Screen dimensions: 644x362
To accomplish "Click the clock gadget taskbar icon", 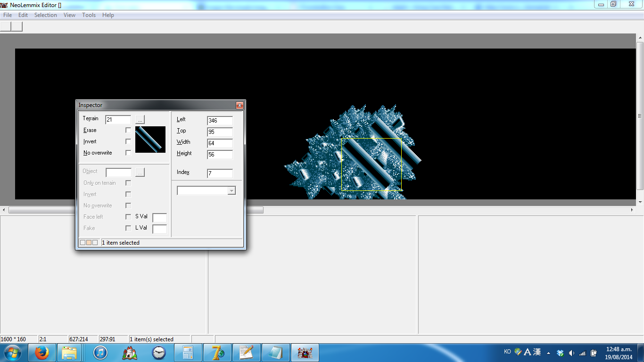I will [159, 353].
